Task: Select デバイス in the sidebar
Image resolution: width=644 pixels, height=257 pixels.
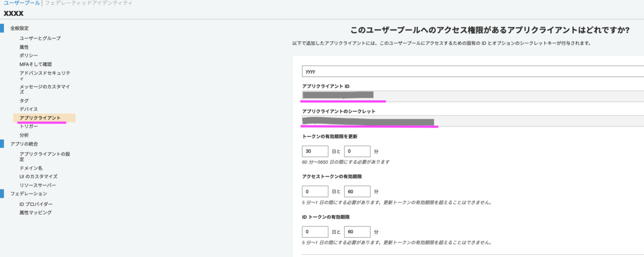Action: click(x=28, y=109)
